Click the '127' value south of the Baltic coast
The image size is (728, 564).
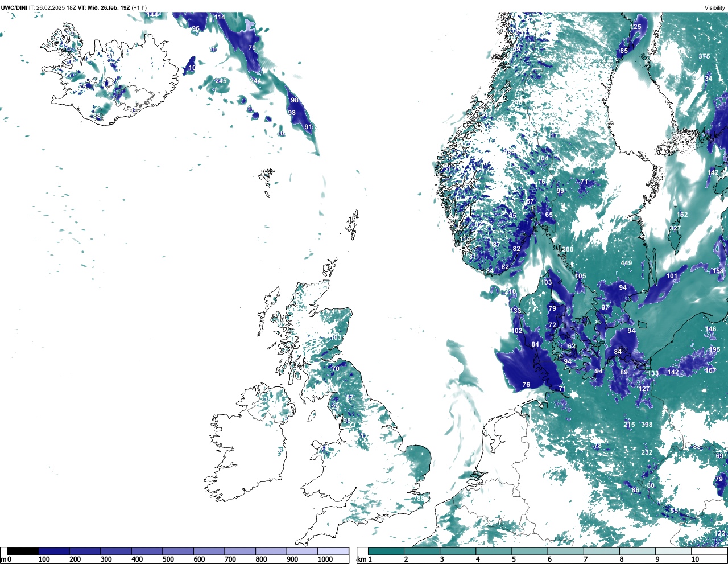(644, 389)
